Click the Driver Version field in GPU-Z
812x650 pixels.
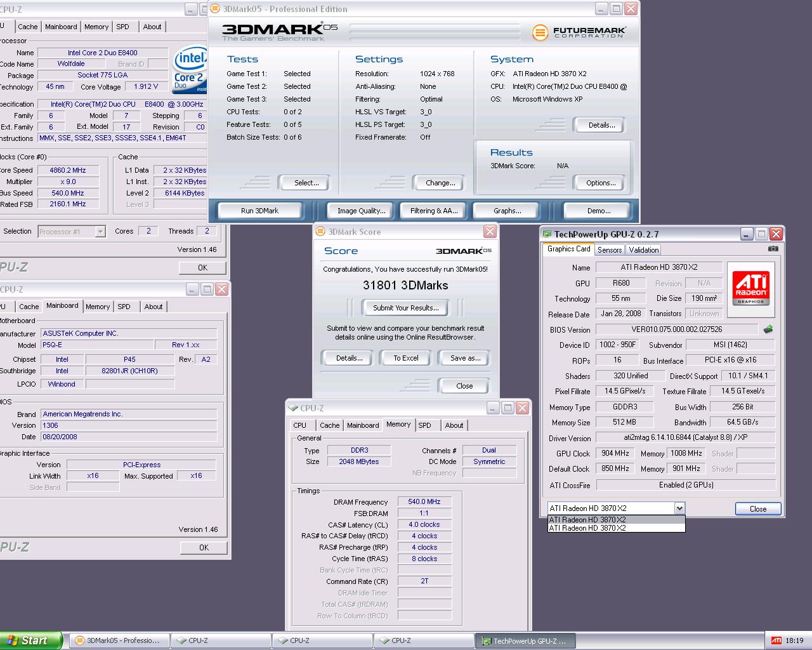686,437
